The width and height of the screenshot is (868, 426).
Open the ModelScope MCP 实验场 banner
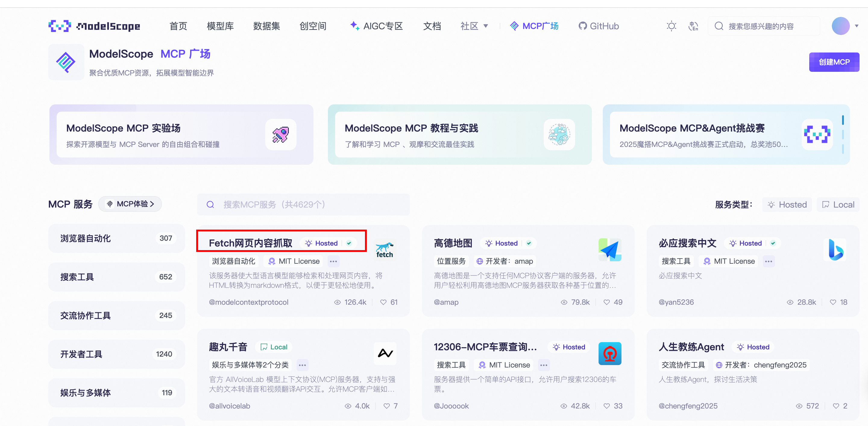[181, 135]
